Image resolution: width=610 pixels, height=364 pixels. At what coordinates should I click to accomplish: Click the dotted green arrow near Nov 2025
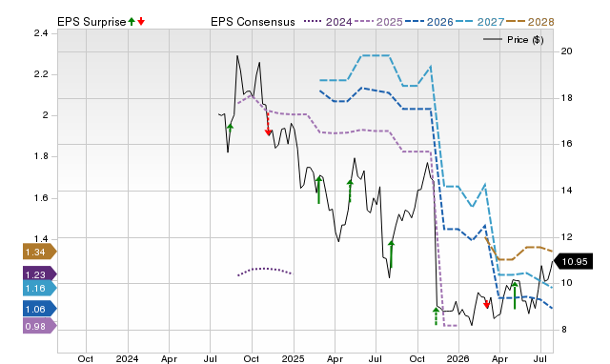[x=436, y=315]
